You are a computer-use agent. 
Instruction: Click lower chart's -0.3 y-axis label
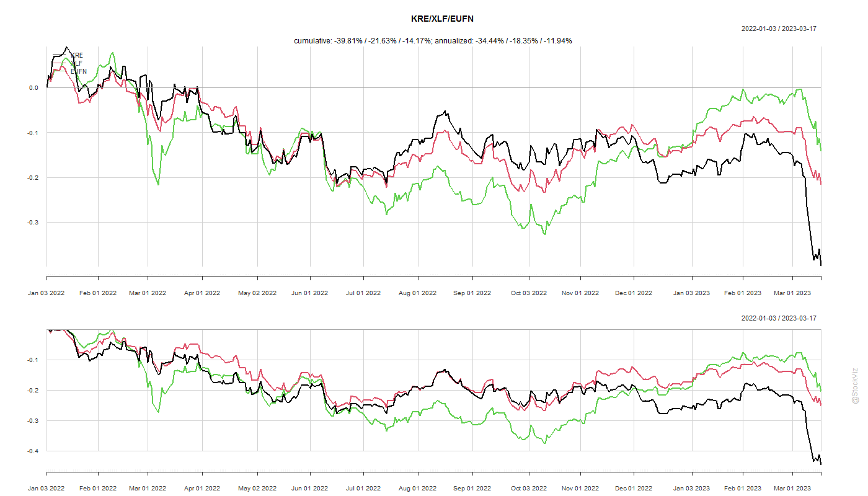[x=32, y=421]
